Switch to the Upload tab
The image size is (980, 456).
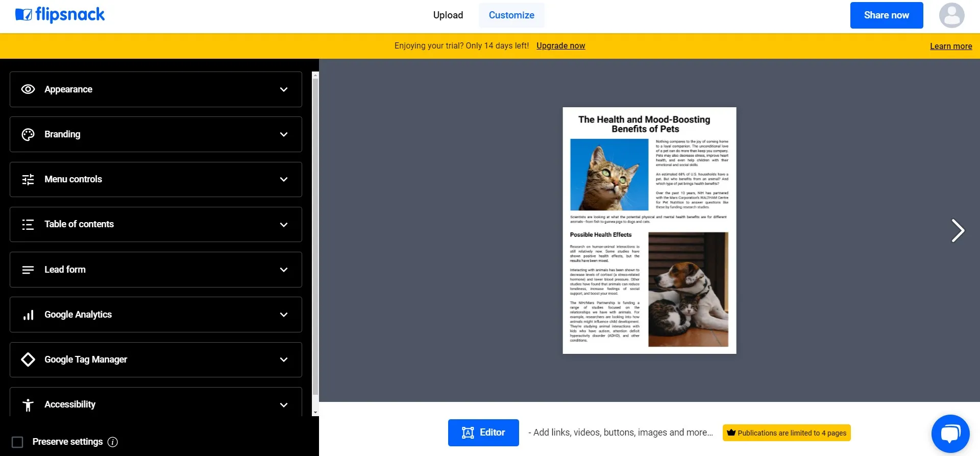448,15
